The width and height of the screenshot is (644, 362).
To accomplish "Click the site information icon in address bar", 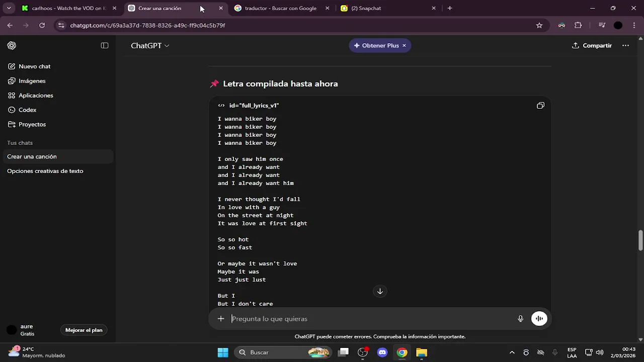I will pos(61,25).
